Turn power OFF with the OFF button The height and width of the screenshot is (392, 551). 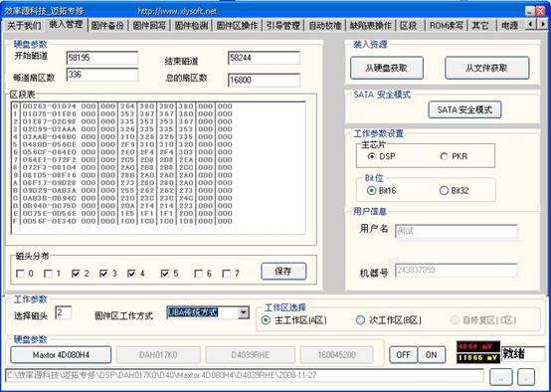(404, 355)
